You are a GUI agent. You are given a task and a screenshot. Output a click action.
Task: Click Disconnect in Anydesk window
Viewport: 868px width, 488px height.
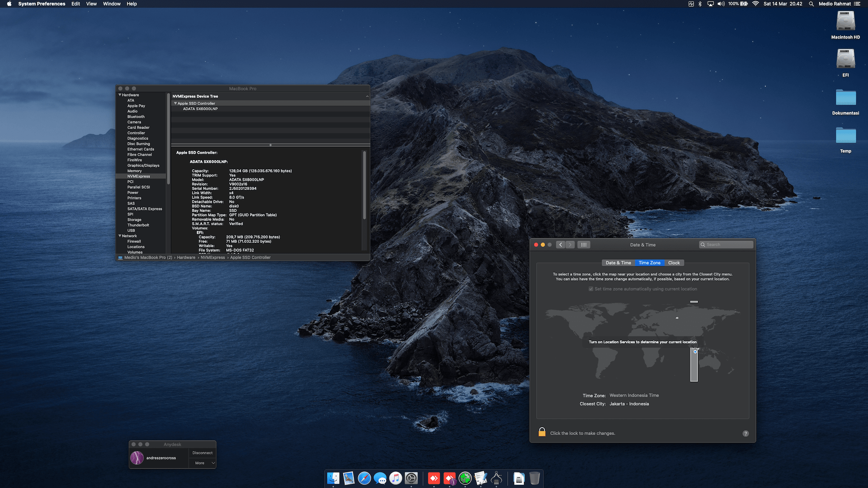tap(203, 453)
